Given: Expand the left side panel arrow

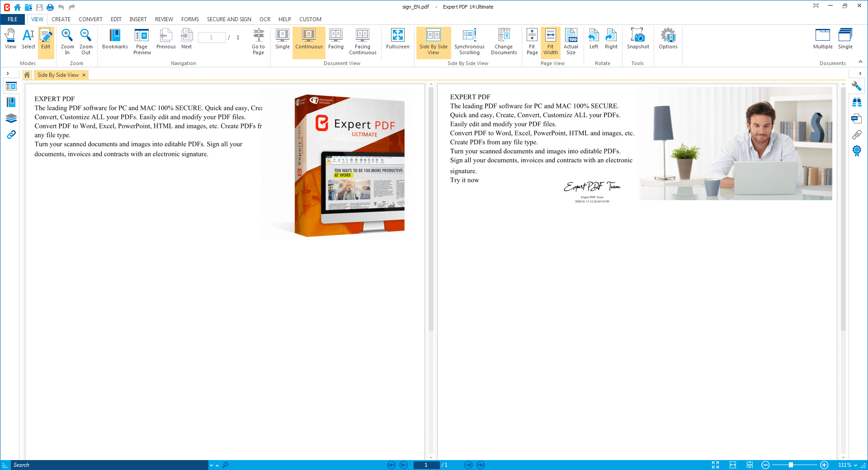Looking at the screenshot, I should tap(8, 73).
